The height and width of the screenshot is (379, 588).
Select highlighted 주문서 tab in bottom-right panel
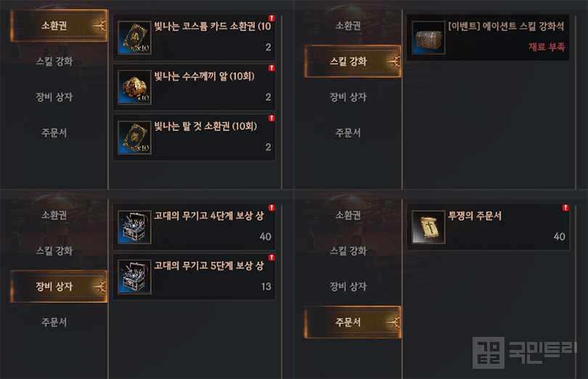tap(353, 322)
